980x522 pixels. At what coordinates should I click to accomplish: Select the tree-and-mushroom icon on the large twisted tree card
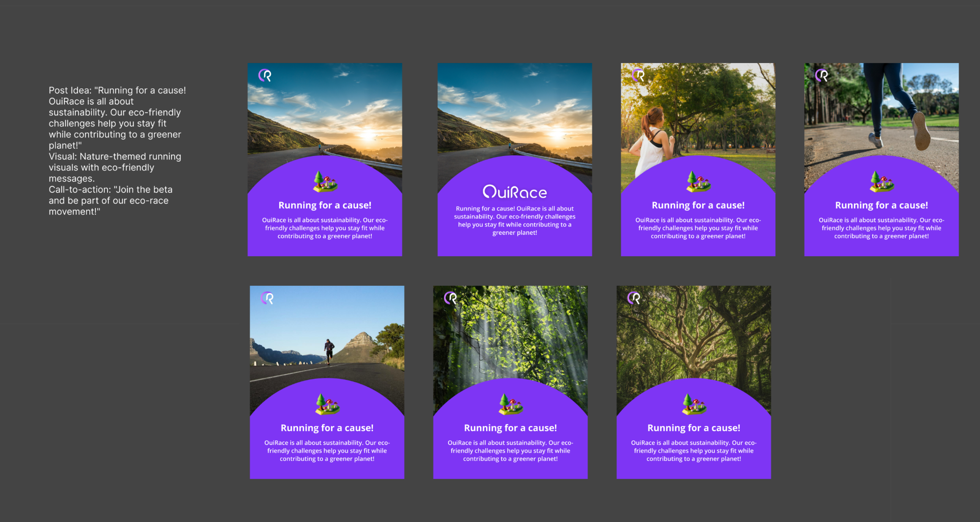pos(694,404)
